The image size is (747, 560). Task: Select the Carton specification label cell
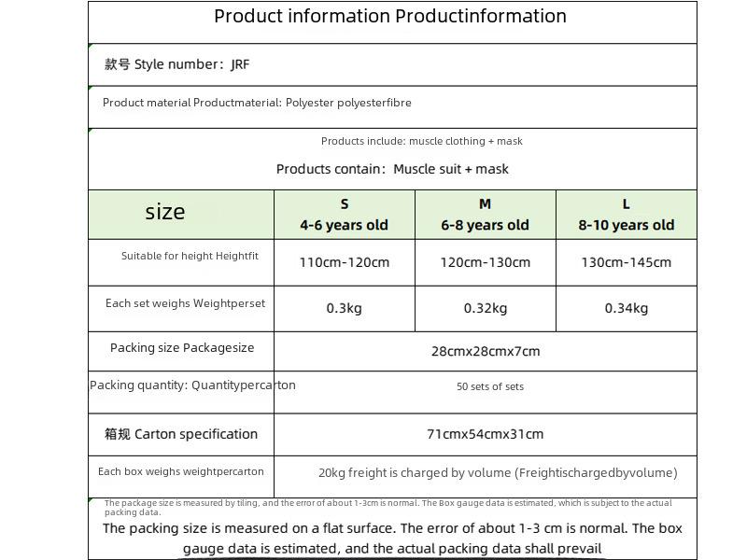click(181, 434)
